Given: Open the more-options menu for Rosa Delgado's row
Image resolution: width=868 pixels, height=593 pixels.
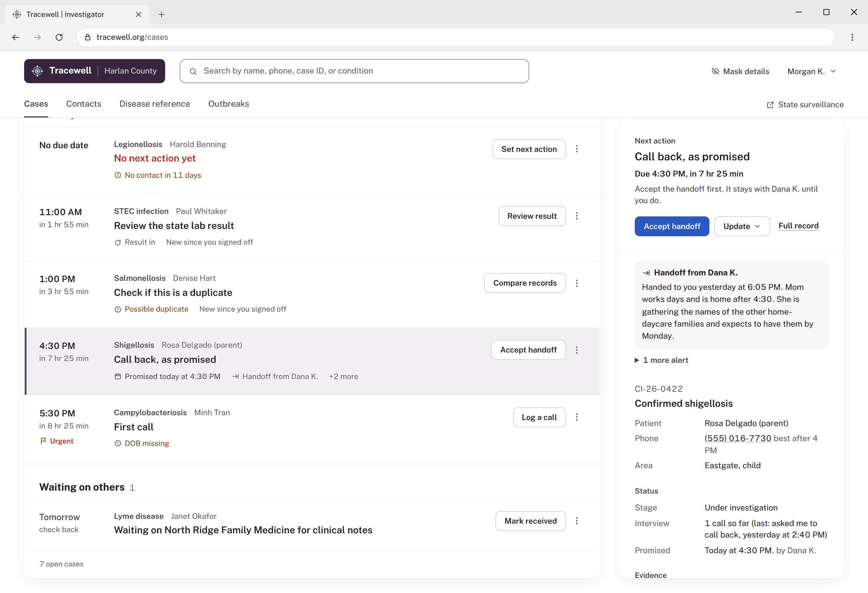Looking at the screenshot, I should (576, 350).
